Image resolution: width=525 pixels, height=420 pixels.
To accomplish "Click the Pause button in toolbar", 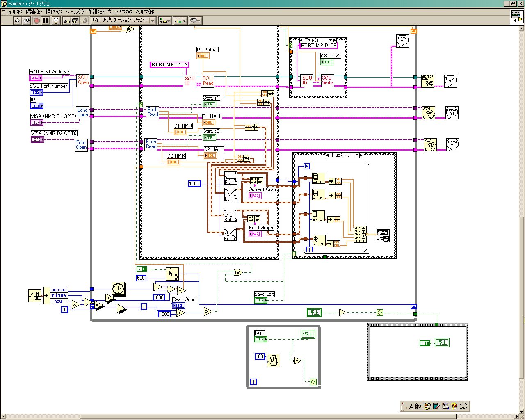I will [x=46, y=21].
